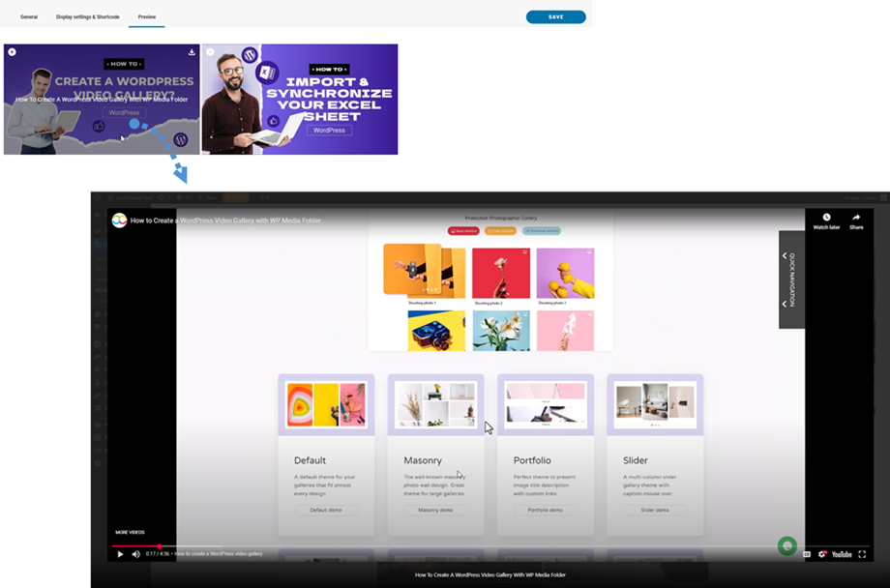890x588 pixels.
Task: Open Display settings & Shortcode tab
Action: pyautogui.click(x=88, y=16)
